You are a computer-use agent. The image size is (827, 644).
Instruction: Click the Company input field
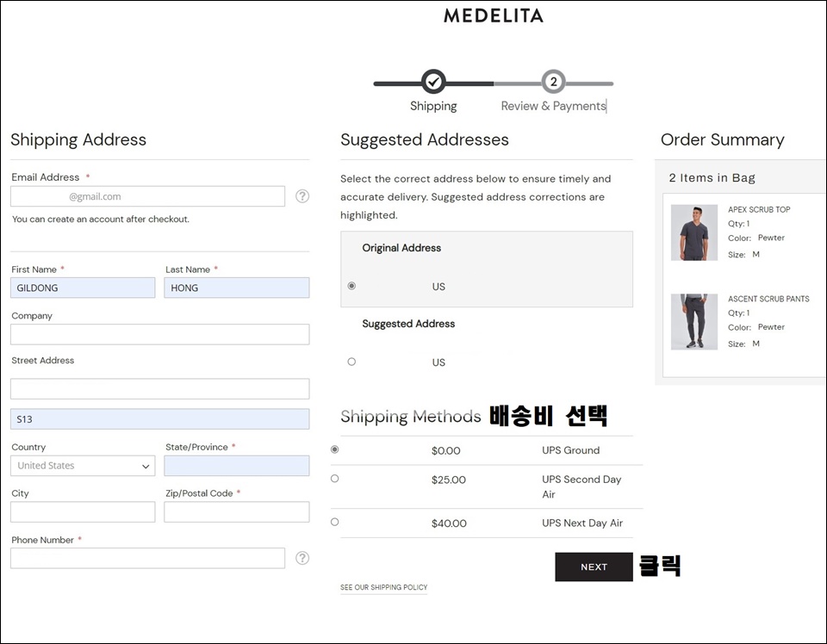coord(160,335)
